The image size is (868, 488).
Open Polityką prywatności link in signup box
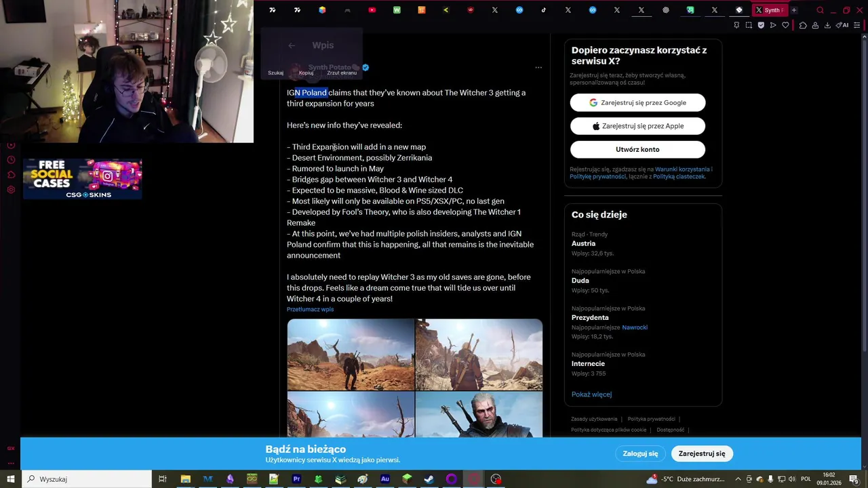click(x=597, y=176)
